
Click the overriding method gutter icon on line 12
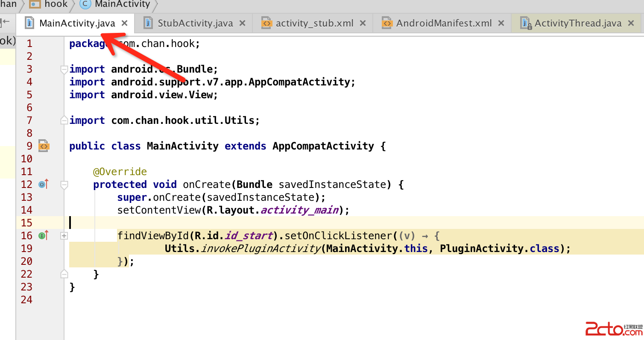click(43, 185)
